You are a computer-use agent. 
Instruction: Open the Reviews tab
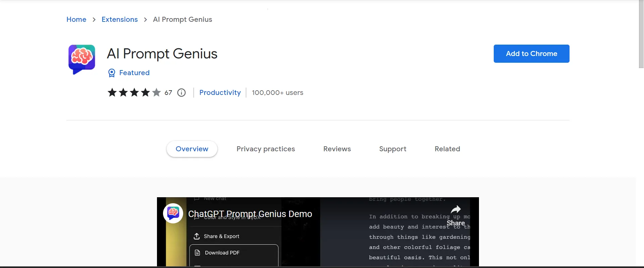pyautogui.click(x=337, y=149)
